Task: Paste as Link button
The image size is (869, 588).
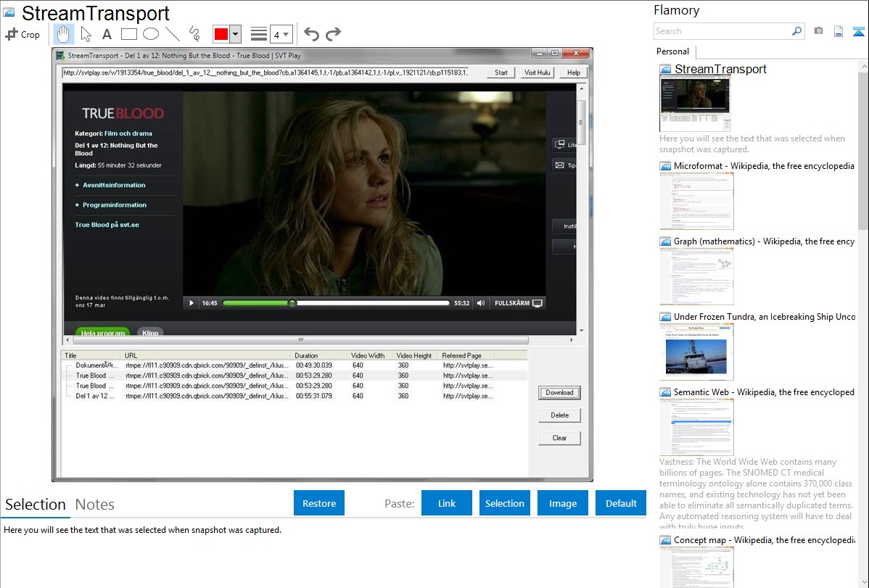Action: 447,503
